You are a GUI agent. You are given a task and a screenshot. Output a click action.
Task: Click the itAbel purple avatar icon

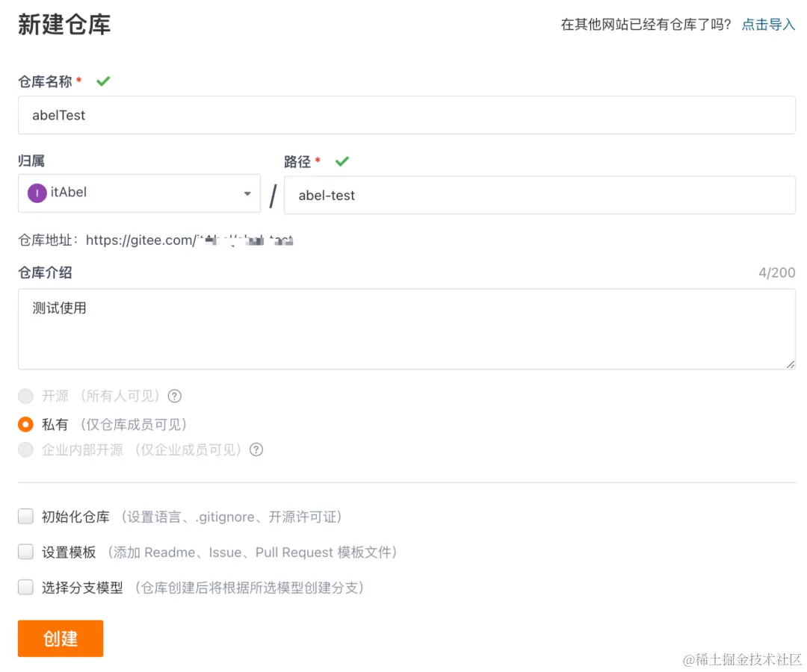click(x=37, y=193)
